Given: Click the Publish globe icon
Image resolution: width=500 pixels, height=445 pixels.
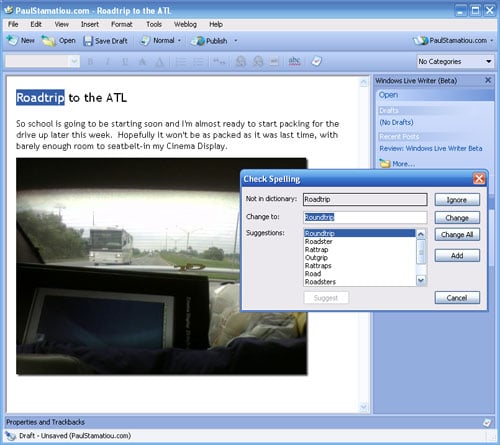Looking at the screenshot, I should coord(198,41).
